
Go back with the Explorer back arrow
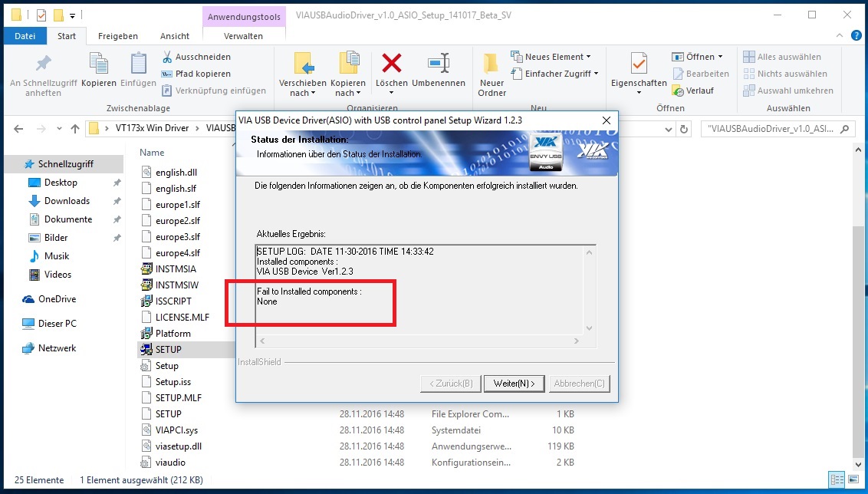(x=18, y=128)
